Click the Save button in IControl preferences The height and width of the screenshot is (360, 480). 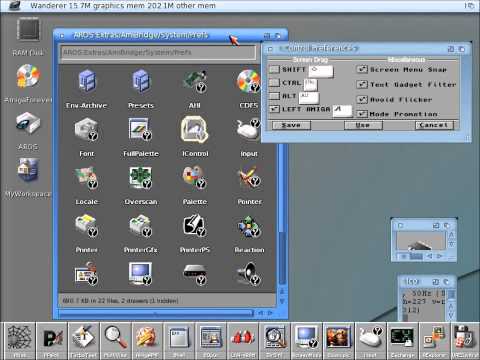click(x=291, y=125)
